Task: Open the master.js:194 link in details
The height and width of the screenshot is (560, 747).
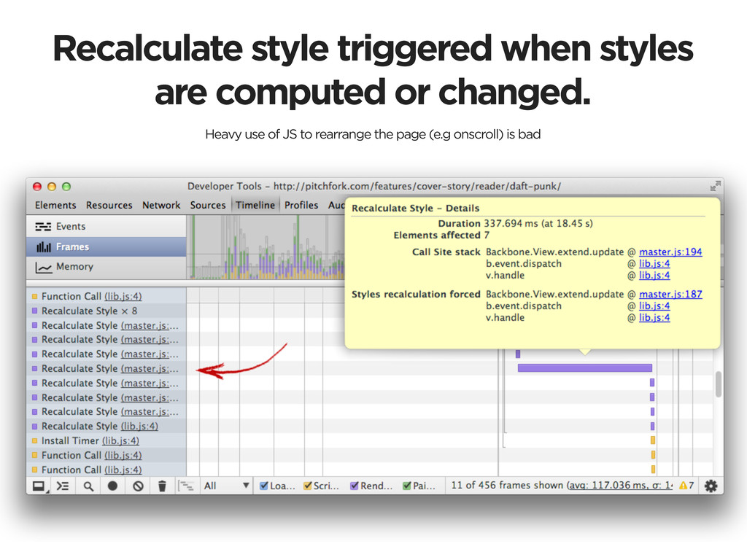Action: (670, 252)
